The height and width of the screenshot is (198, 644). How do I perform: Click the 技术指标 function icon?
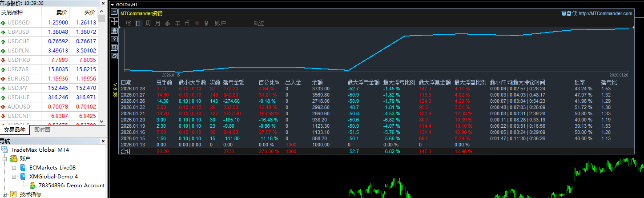13,194
